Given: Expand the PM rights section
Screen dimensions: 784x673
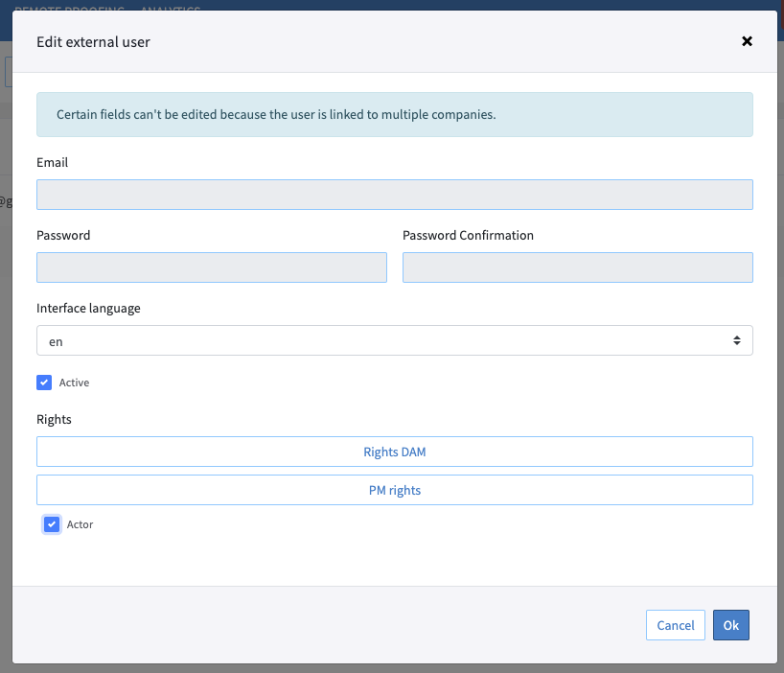Looking at the screenshot, I should 394,490.
